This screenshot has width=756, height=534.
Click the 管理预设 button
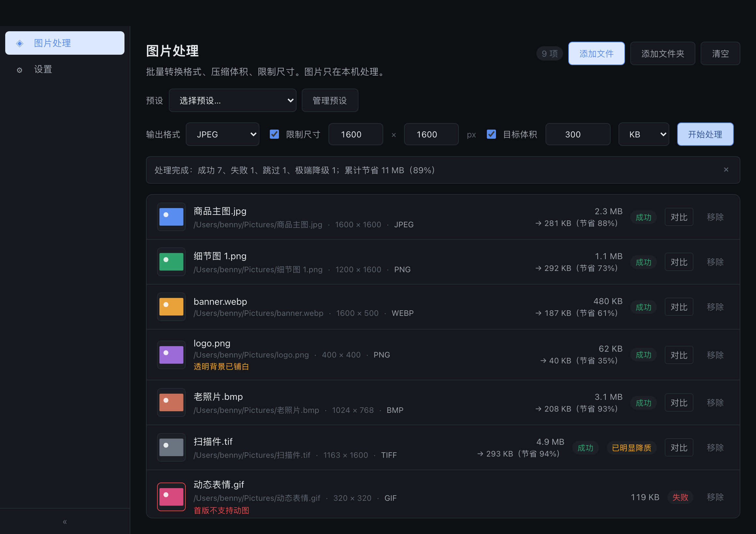(329, 100)
